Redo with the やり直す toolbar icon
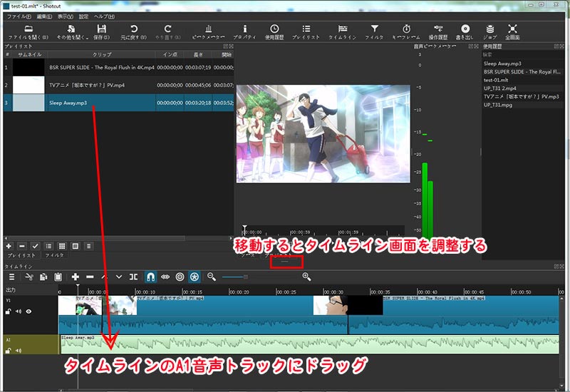 tap(167, 32)
